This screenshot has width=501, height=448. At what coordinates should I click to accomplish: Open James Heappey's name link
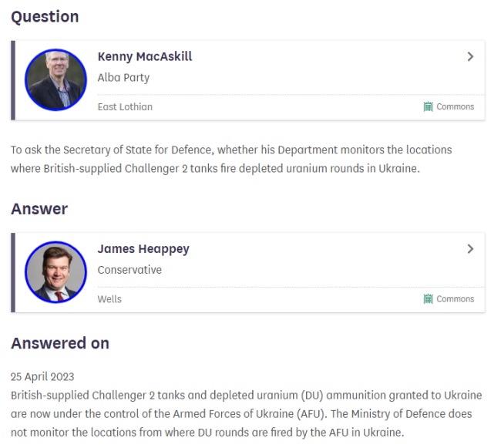pos(143,248)
